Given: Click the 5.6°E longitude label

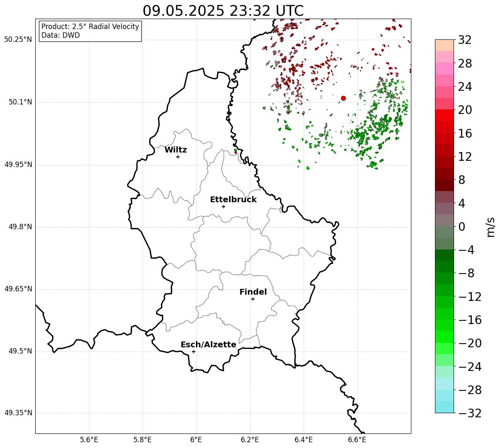Looking at the screenshot, I should tap(89, 440).
